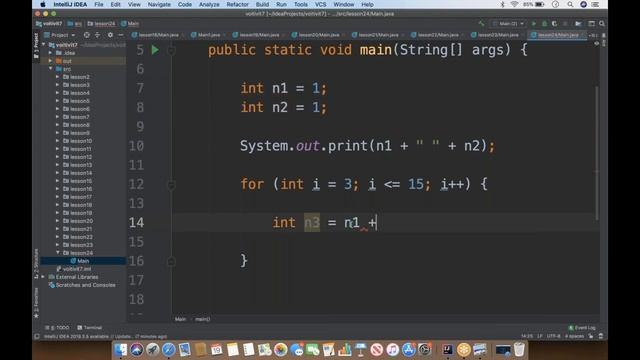This screenshot has width=640, height=360.
Task: Expand the lesson2 folder
Action: point(58,77)
